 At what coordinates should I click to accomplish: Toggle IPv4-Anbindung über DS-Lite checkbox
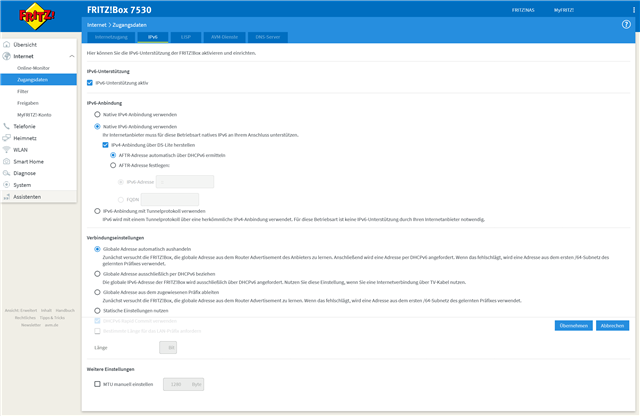[105, 145]
